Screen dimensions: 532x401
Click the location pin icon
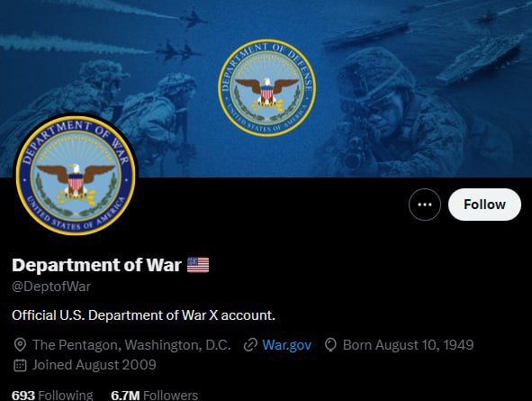[20, 345]
